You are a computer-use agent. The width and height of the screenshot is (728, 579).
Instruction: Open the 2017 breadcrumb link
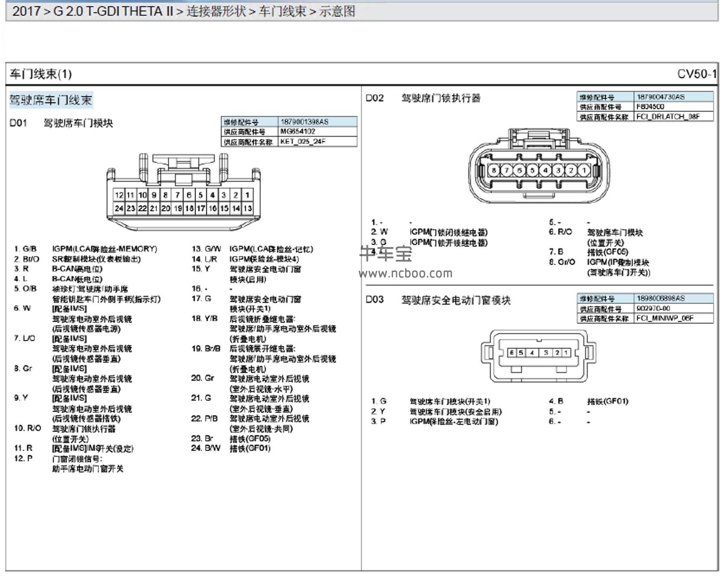[26, 11]
